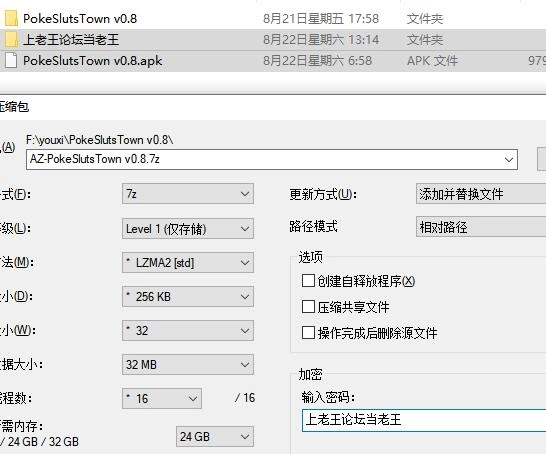Click the 更新方式(U) label
Screen dimensions: 546x454
click(x=323, y=194)
